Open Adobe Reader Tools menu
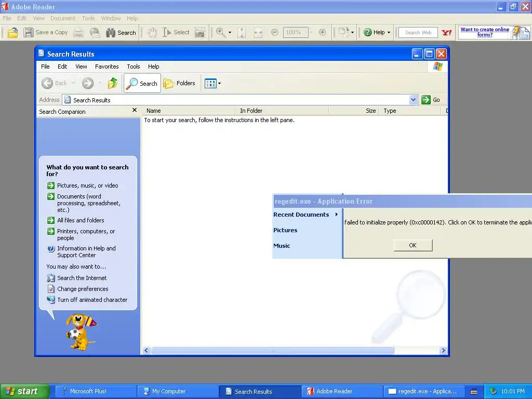This screenshot has height=399, width=532. [88, 18]
